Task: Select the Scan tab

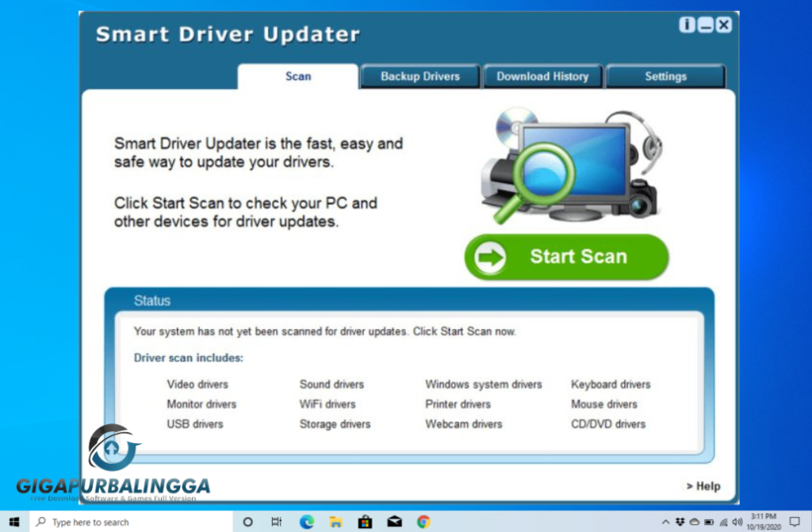Action: (298, 76)
